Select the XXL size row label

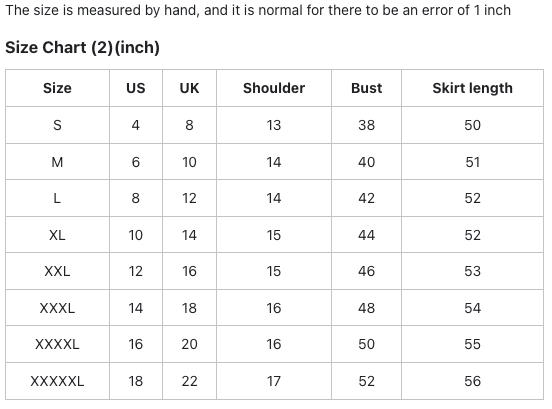point(57,271)
